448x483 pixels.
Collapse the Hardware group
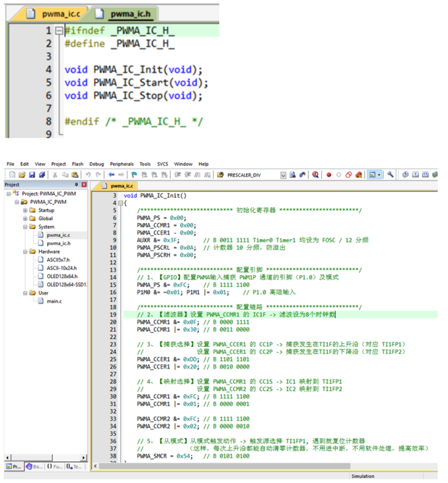[x=25, y=252]
